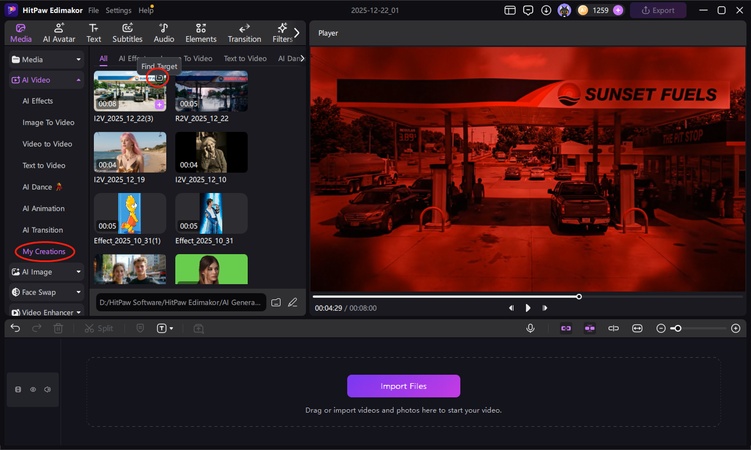Click the purple Import Files button
The width and height of the screenshot is (751, 450).
(x=403, y=386)
